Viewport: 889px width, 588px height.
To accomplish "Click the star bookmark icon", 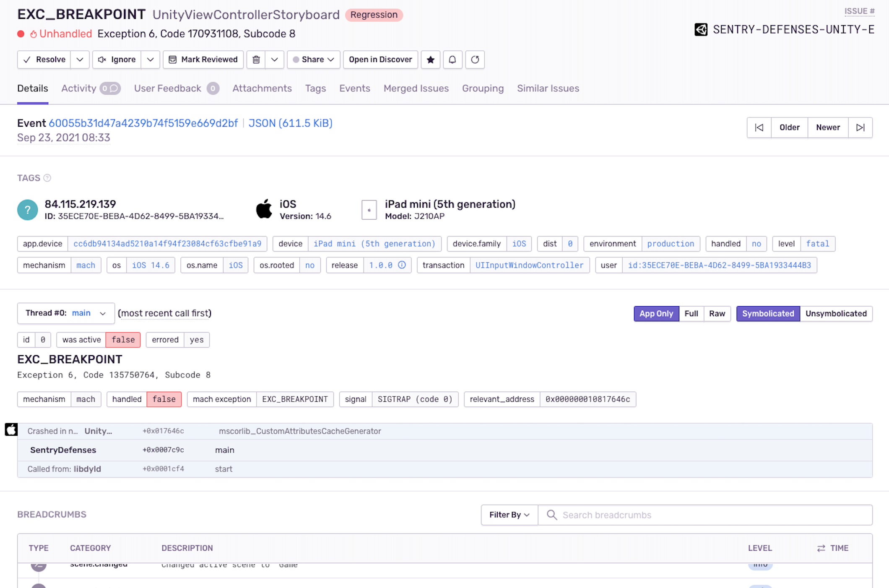I will point(430,60).
